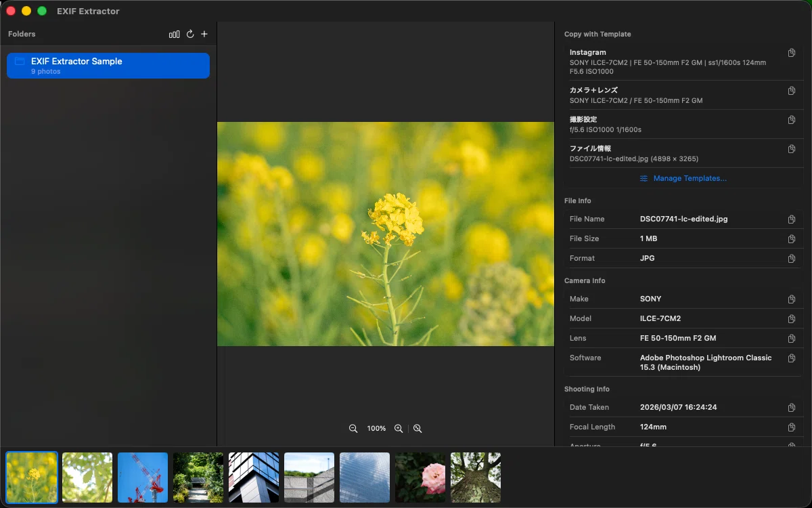Refresh the folders list
This screenshot has width=812, height=508.
click(x=190, y=34)
